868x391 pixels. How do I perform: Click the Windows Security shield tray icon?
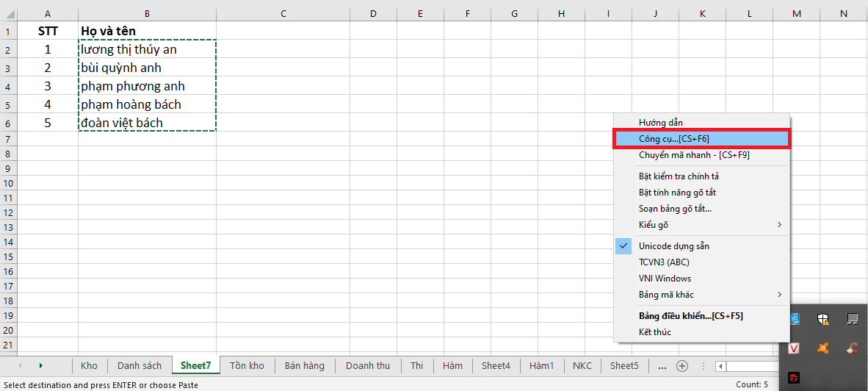click(824, 319)
